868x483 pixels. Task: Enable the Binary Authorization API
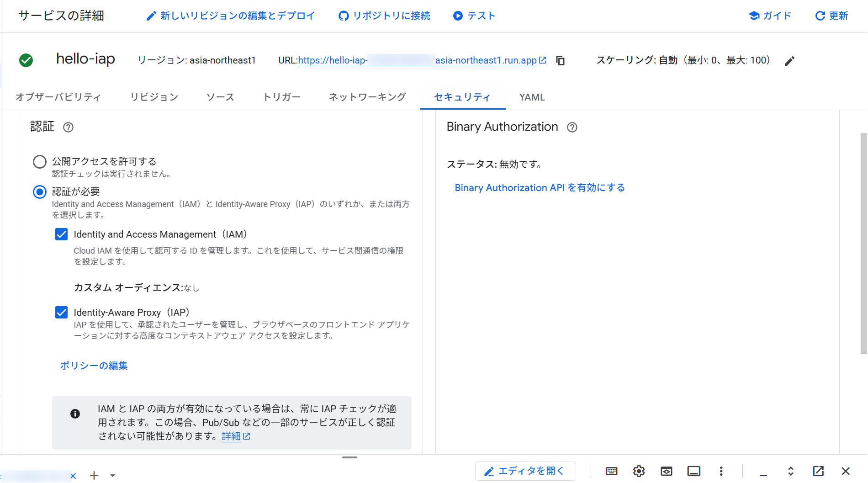[x=539, y=187]
